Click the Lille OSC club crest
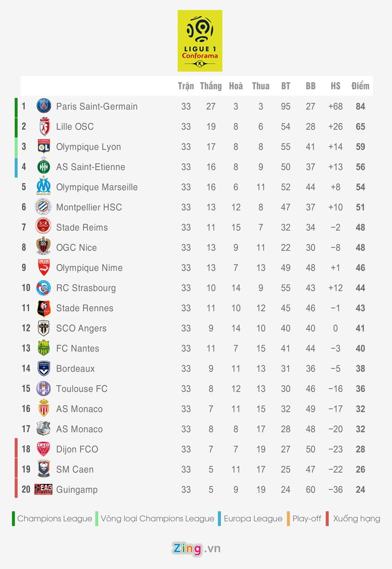 44,126
